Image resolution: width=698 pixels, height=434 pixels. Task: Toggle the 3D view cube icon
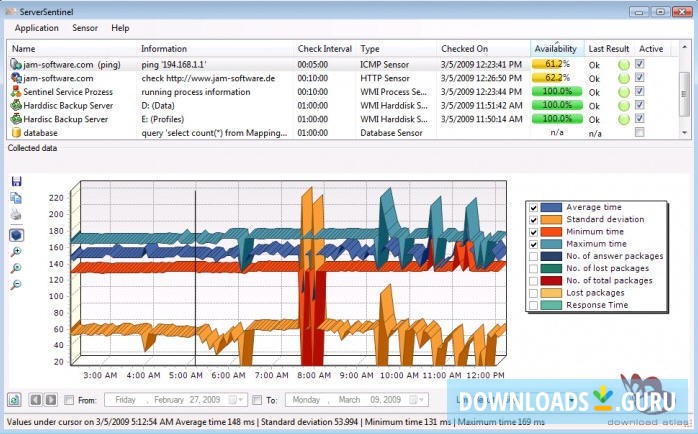point(16,235)
